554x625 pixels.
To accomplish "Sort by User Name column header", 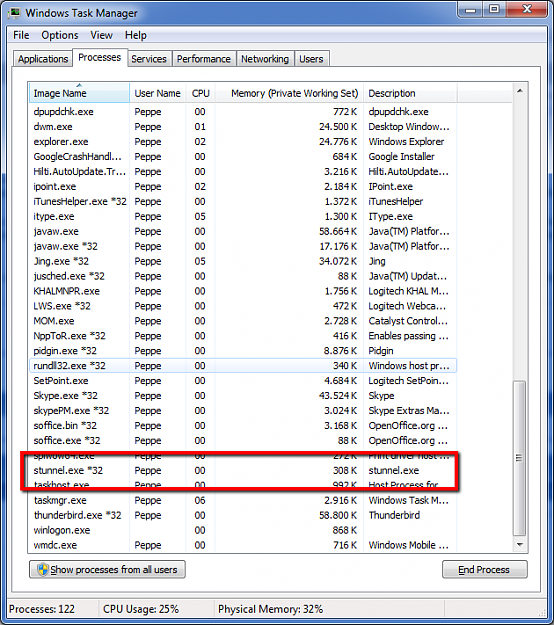I will (x=157, y=93).
